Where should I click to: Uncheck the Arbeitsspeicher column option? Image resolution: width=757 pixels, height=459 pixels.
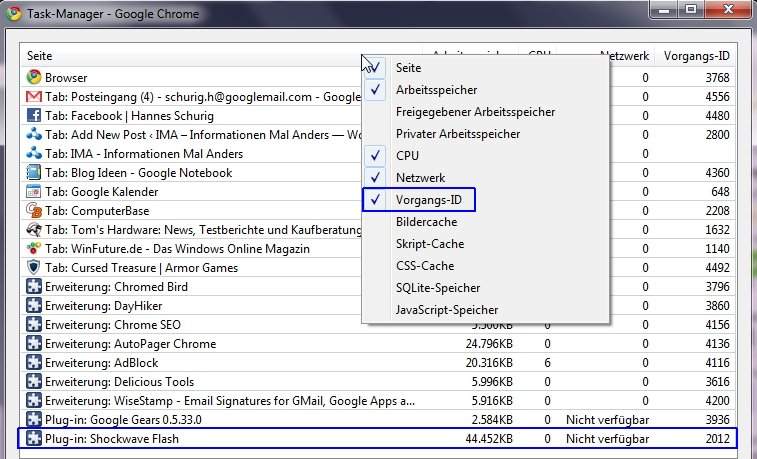(485, 90)
